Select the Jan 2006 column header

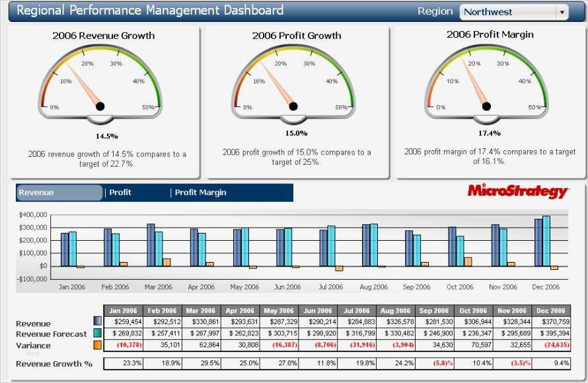click(x=123, y=310)
